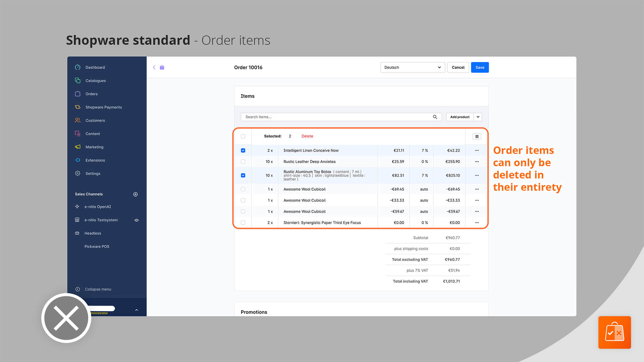
Task: Expand the Add product dropdown arrow
Action: [x=478, y=117]
